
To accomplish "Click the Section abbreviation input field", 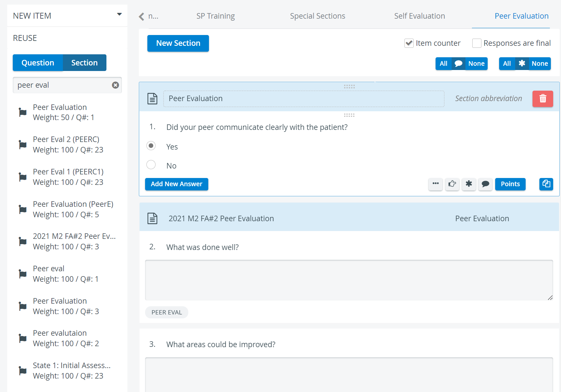I will pyautogui.click(x=489, y=98).
